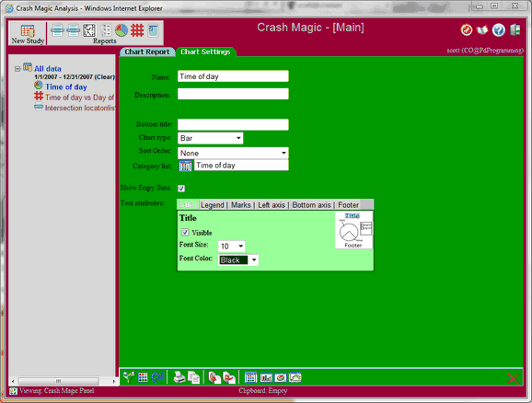The image size is (532, 403).
Task: Select the Chart Settings tab
Action: [x=205, y=52]
